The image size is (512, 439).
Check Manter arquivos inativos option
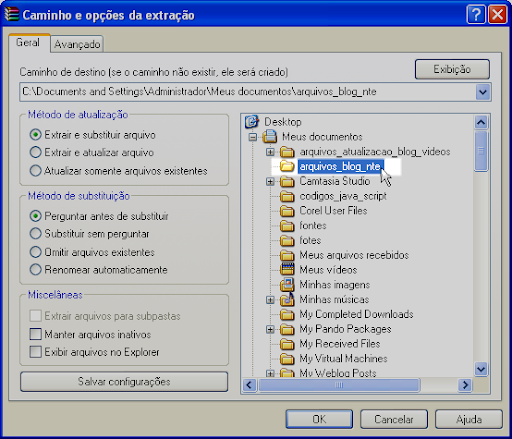36,334
